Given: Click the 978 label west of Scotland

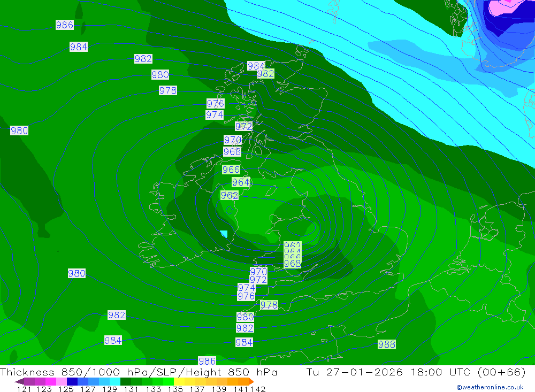Looking at the screenshot, I should pyautogui.click(x=168, y=90).
